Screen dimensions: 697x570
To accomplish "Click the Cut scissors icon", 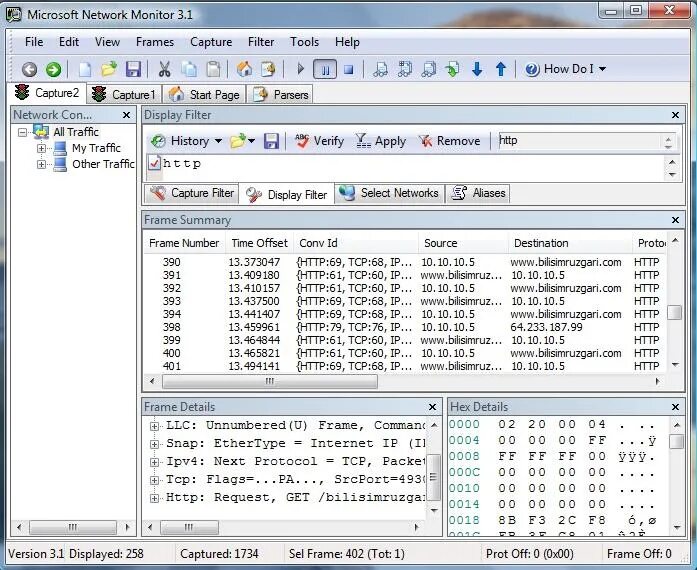I will [x=164, y=69].
